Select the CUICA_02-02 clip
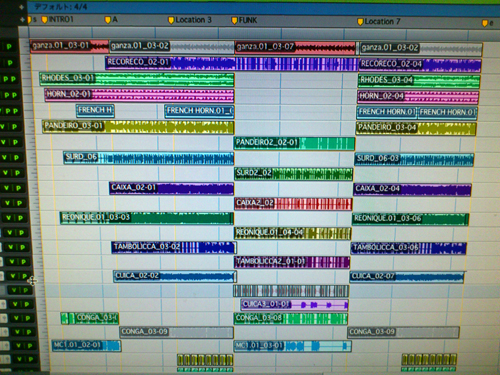Screen dimensions: 500x375 pos(175,276)
